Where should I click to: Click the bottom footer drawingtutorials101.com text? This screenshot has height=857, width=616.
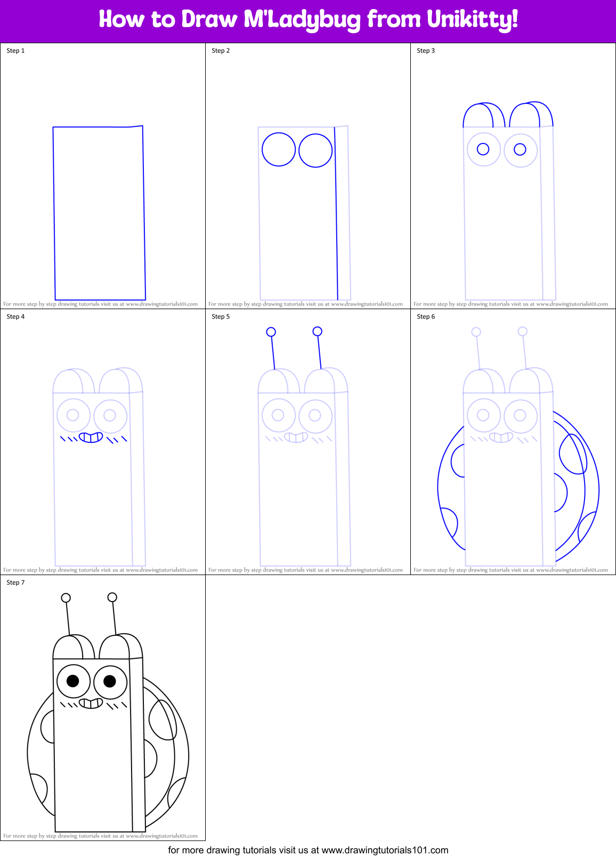308,850
